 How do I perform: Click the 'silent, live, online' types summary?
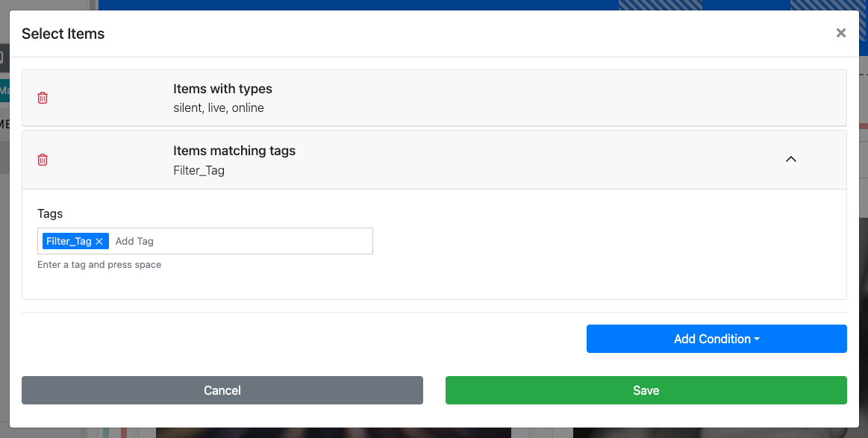click(219, 107)
